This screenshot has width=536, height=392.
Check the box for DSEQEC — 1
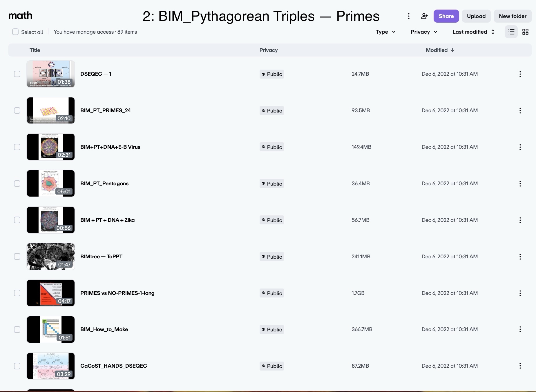[17, 74]
